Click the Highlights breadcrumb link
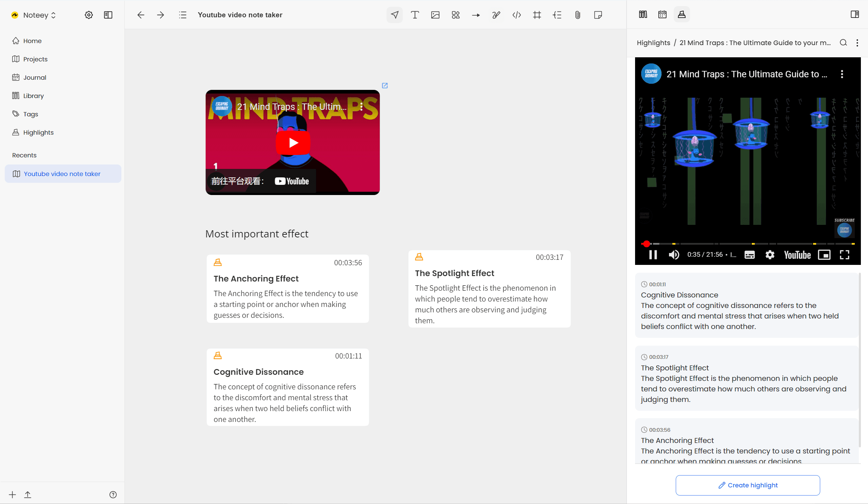 pos(653,43)
